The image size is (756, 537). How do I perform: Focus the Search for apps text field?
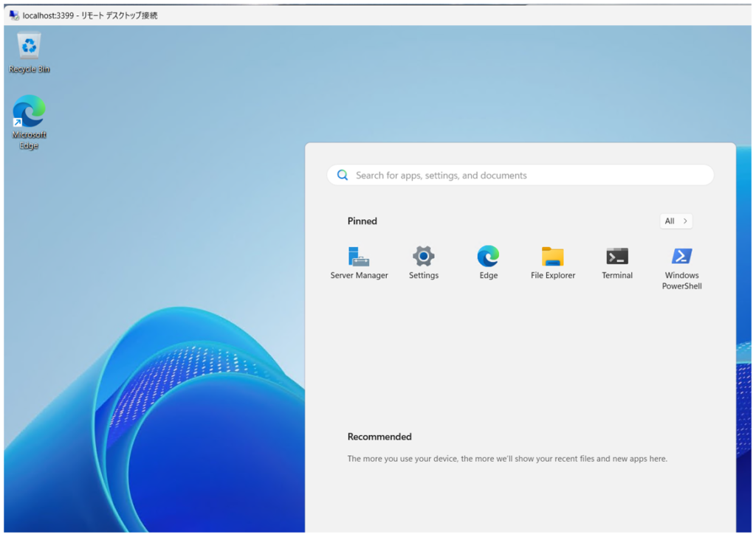[x=517, y=176]
